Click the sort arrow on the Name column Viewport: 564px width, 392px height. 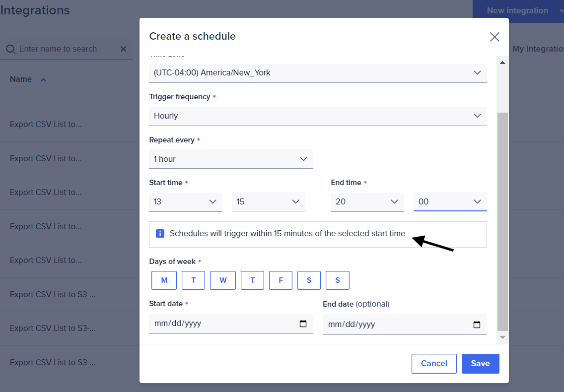click(x=43, y=78)
